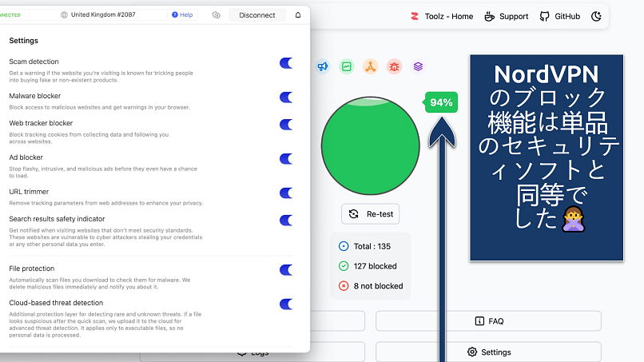Open the Help link in NordVPN

(x=182, y=15)
